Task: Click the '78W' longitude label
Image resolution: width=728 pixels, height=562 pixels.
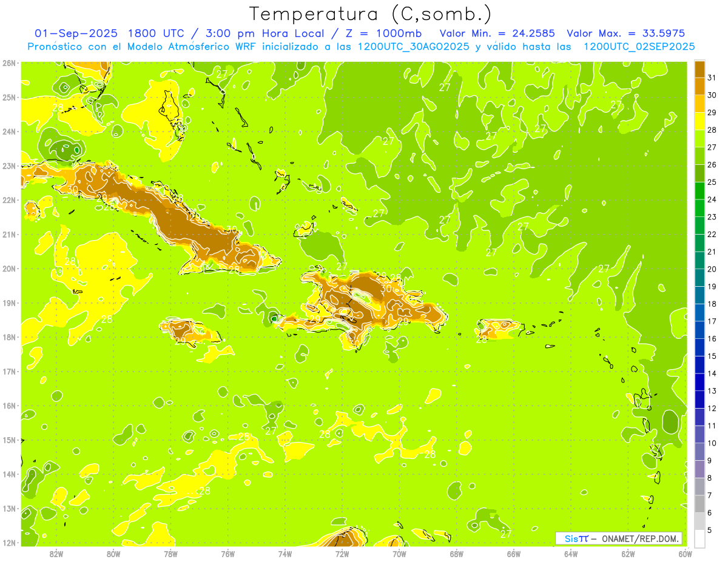Action: (x=170, y=554)
